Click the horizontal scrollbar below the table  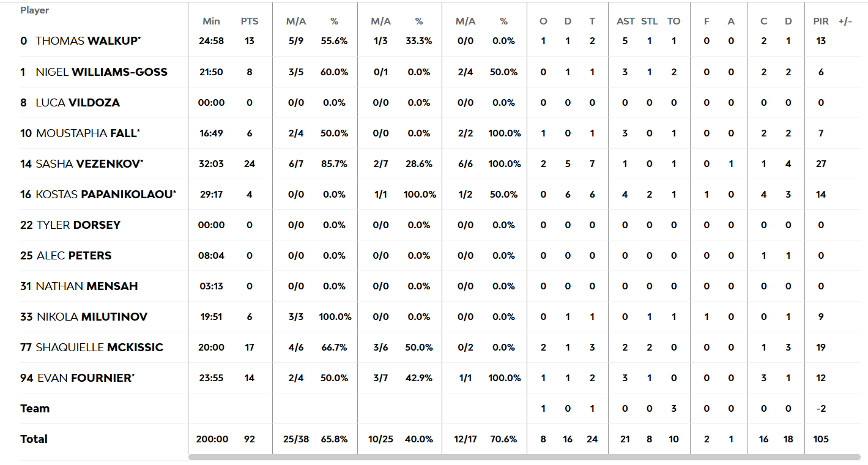click(524, 457)
